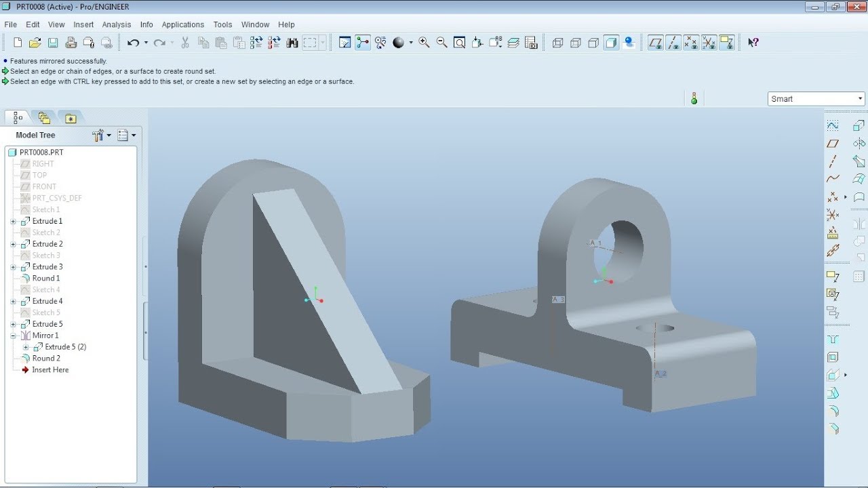Open the Analysis menu
Screen dimensions: 868x488
(117, 24)
